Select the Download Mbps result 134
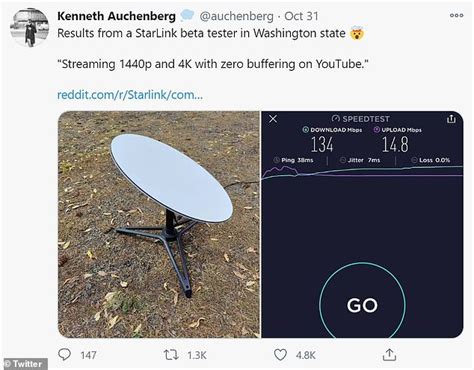The width and height of the screenshot is (474, 370). point(322,145)
